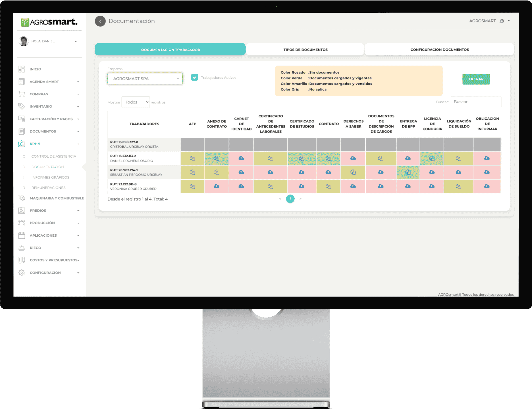This screenshot has height=409, width=532.
Task: Open Sebastian Perdomo's Entrega de EPP document
Action: [x=408, y=172]
